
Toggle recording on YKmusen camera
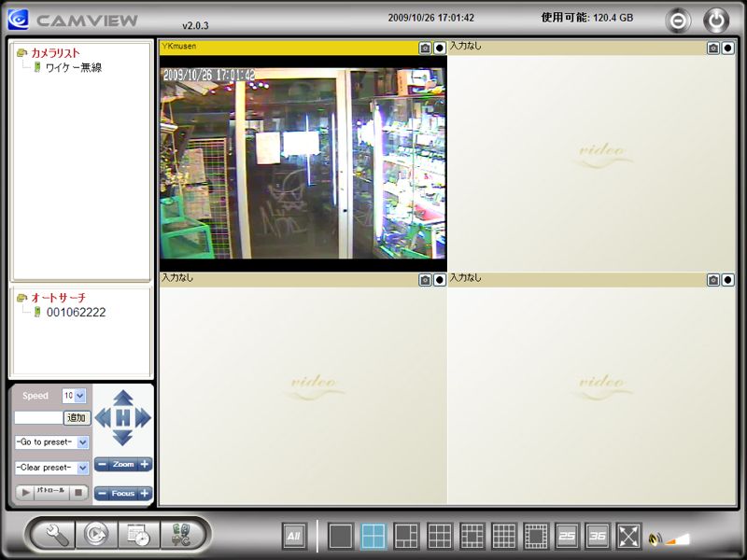point(439,48)
